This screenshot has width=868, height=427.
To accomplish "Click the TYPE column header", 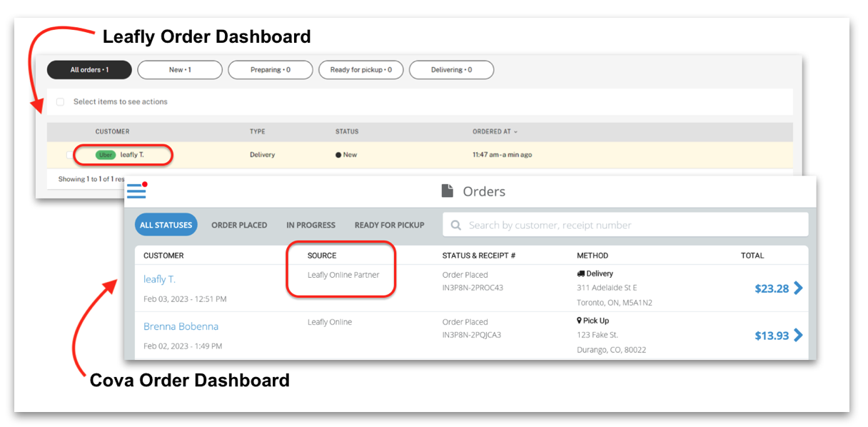I will pyautogui.click(x=258, y=132).
